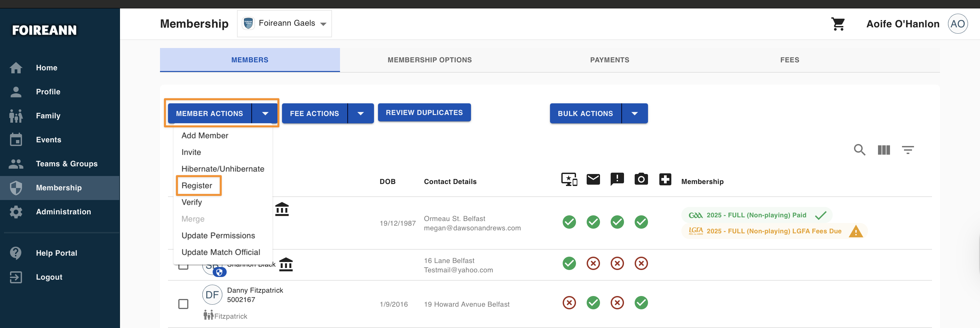This screenshot has height=328, width=980.
Task: Expand the Bulk Actions dropdown arrow
Action: click(635, 113)
